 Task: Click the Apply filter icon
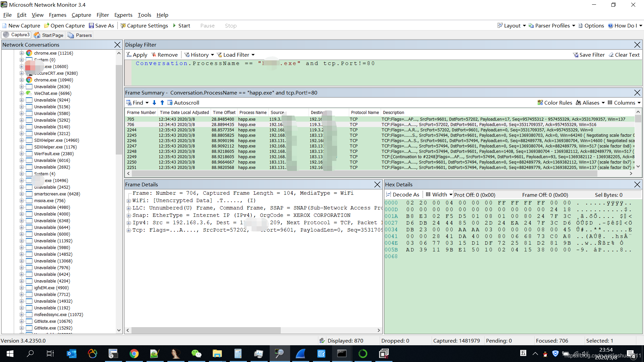129,55
